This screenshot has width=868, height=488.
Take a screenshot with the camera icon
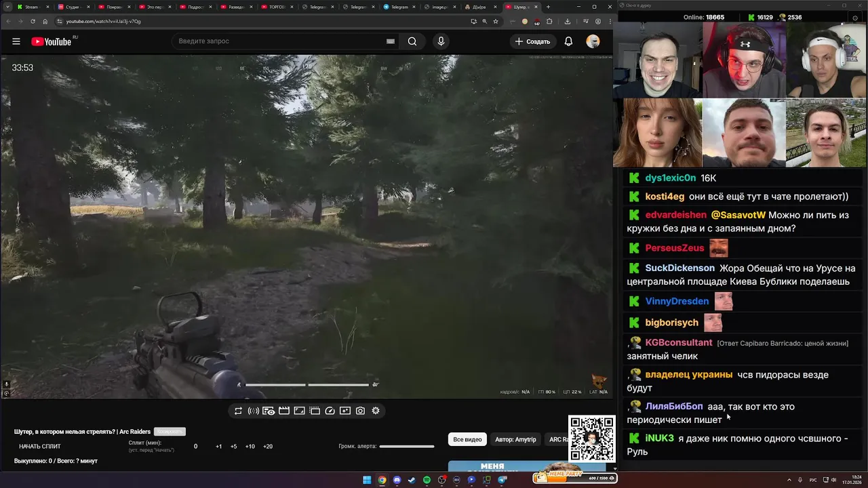360,411
